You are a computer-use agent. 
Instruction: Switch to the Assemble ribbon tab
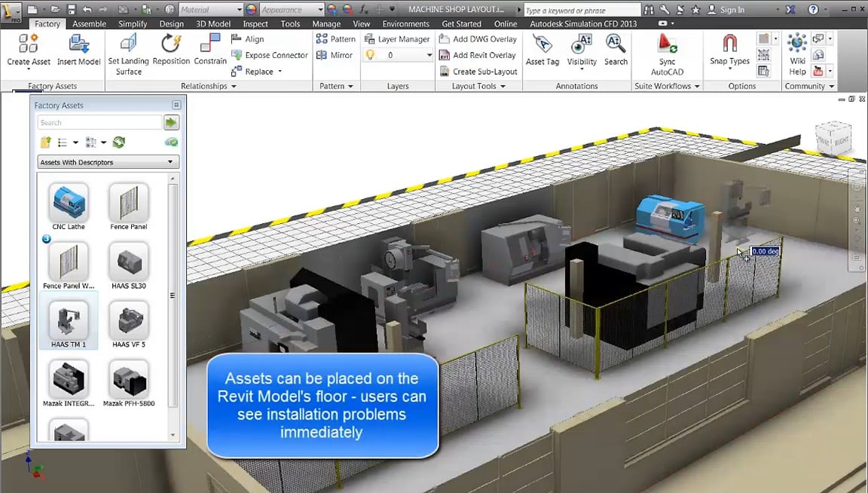pos(89,23)
